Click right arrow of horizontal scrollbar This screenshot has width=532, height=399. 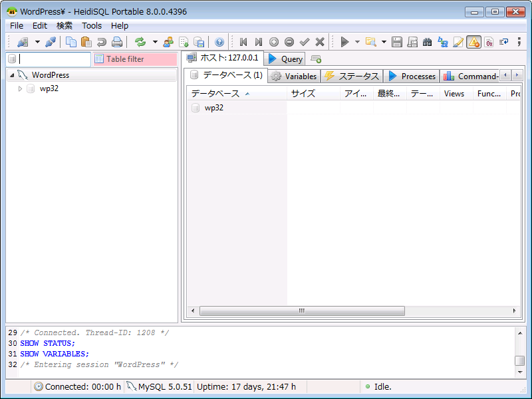(x=514, y=311)
